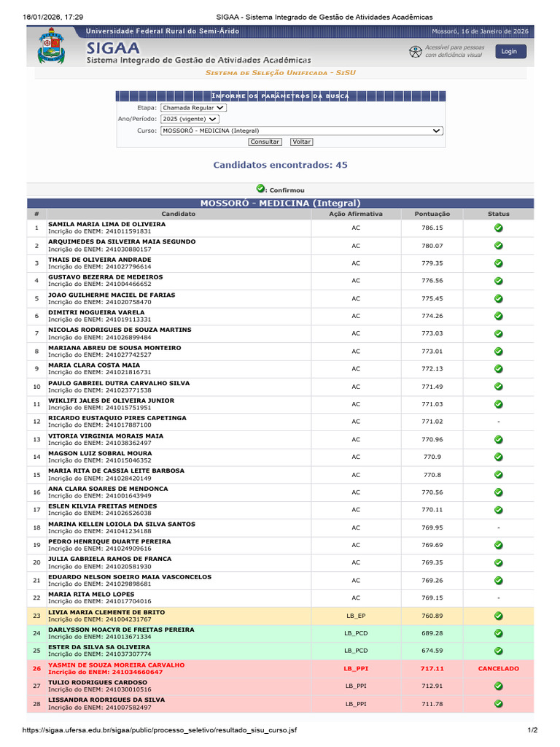The height and width of the screenshot is (747, 560).
Task: Expand the Curso dropdown MOSSORÓ - MEDICINA
Action: click(x=301, y=131)
